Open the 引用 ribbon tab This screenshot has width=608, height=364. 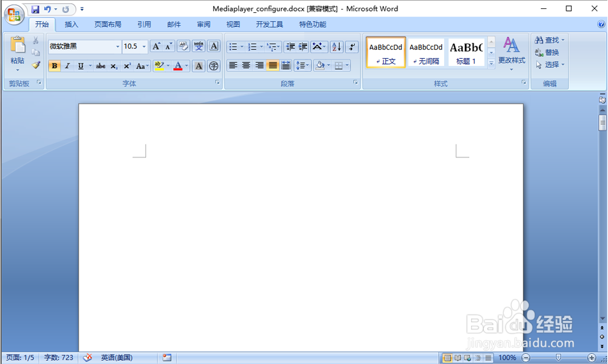[144, 24]
